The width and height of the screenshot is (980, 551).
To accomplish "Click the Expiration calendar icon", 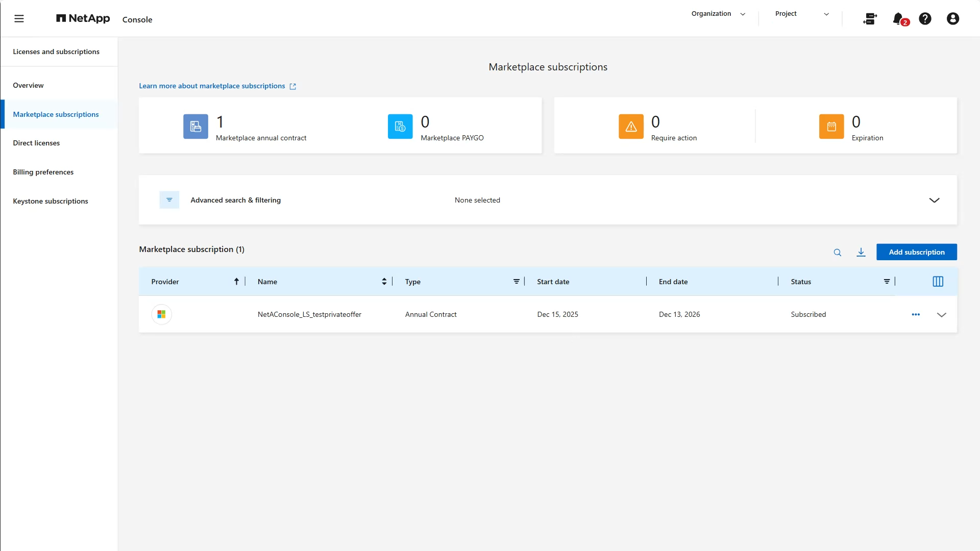I will (x=831, y=127).
